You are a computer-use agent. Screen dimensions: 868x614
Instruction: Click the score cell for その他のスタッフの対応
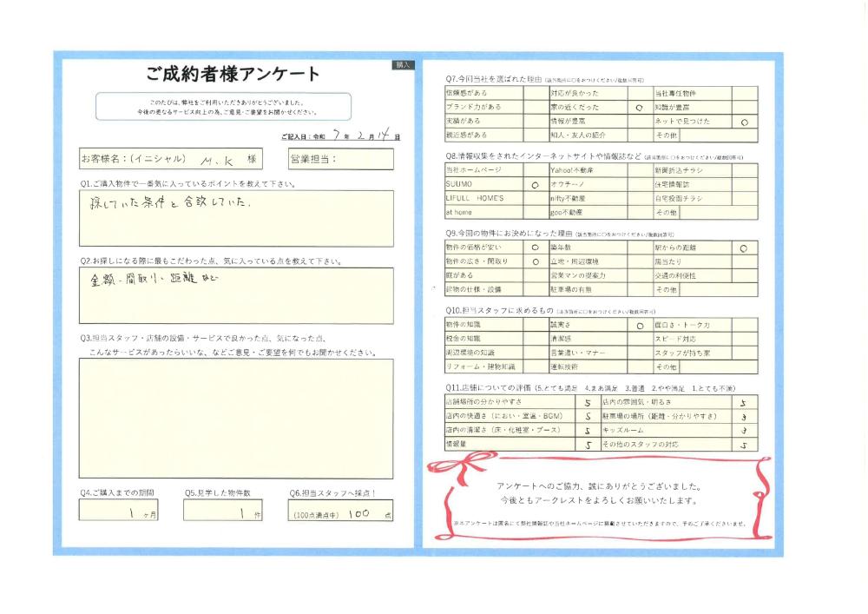[x=745, y=444]
